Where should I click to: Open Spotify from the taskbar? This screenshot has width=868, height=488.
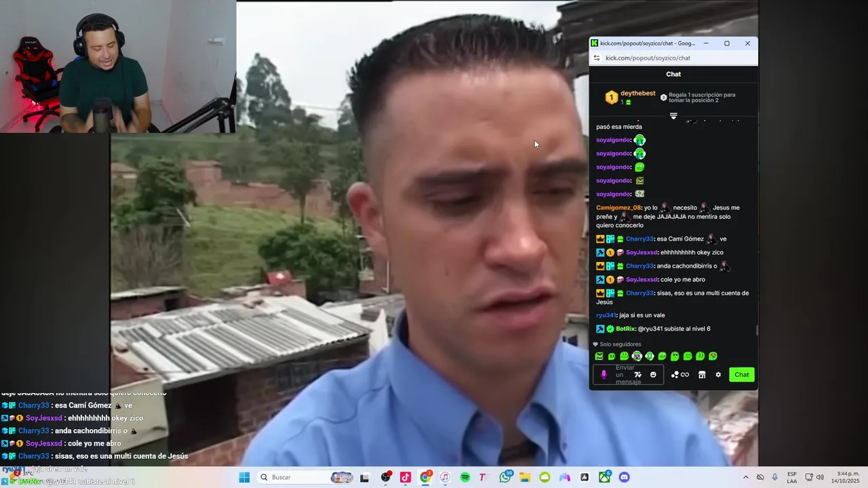tap(465, 477)
